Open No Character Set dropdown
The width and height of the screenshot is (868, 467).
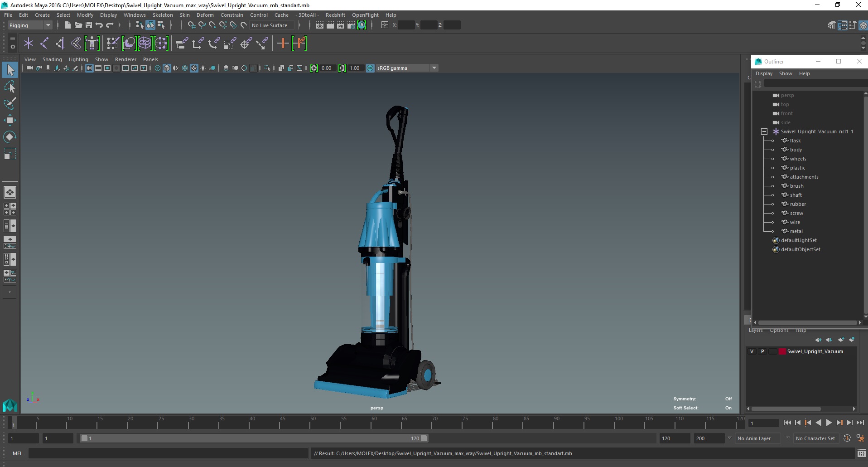point(815,438)
